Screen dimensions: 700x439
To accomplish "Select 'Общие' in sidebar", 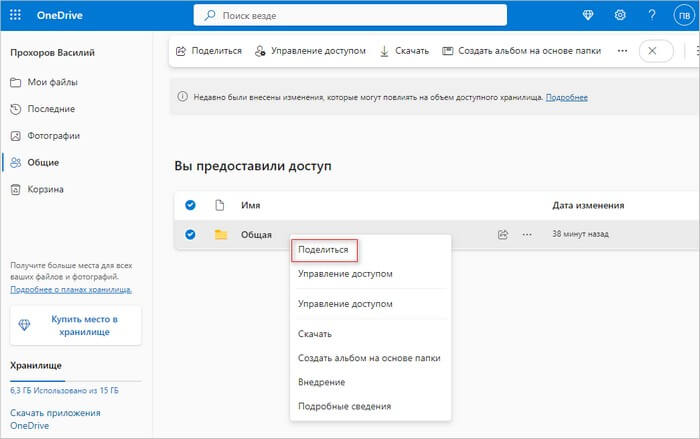I will click(34, 163).
